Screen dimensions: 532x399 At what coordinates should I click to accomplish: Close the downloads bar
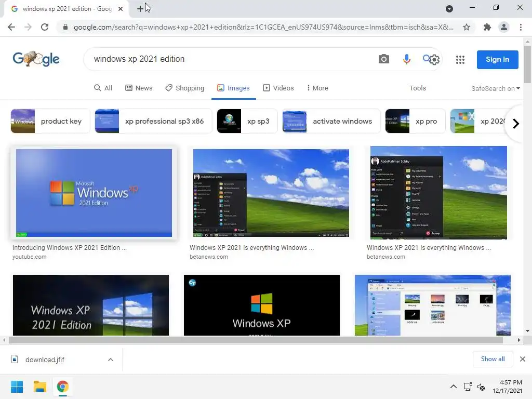coord(523,359)
